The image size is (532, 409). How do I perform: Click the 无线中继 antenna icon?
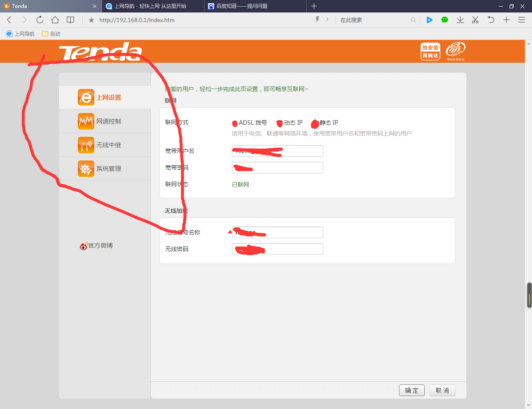click(86, 145)
